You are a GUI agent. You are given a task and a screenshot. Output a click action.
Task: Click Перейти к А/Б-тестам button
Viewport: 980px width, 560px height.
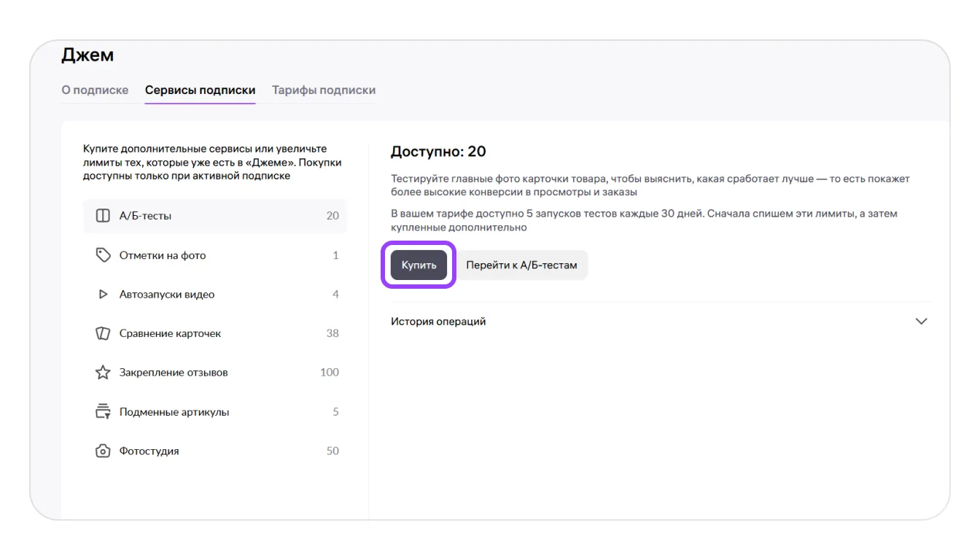point(521,265)
